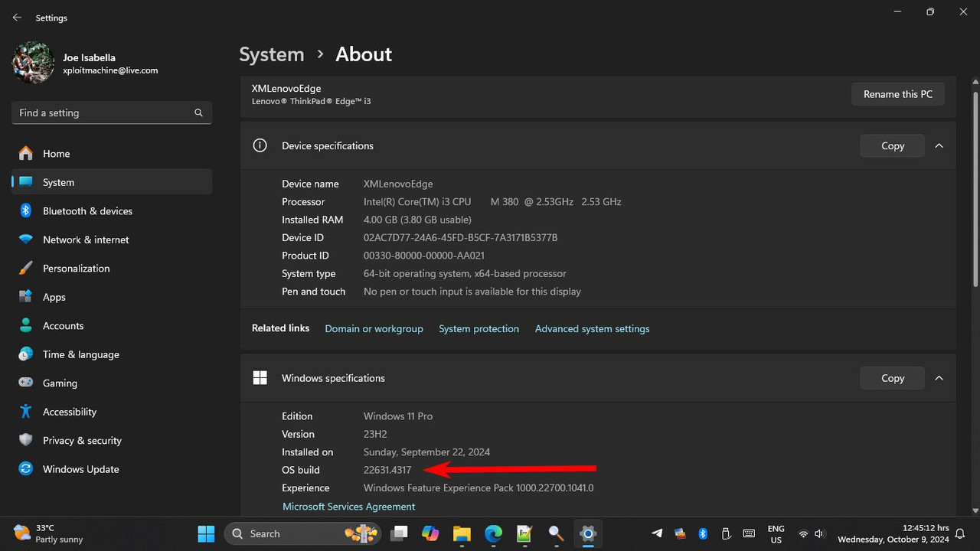Copy the Windows specifications
Image resolution: width=980 pixels, height=551 pixels.
click(x=893, y=378)
